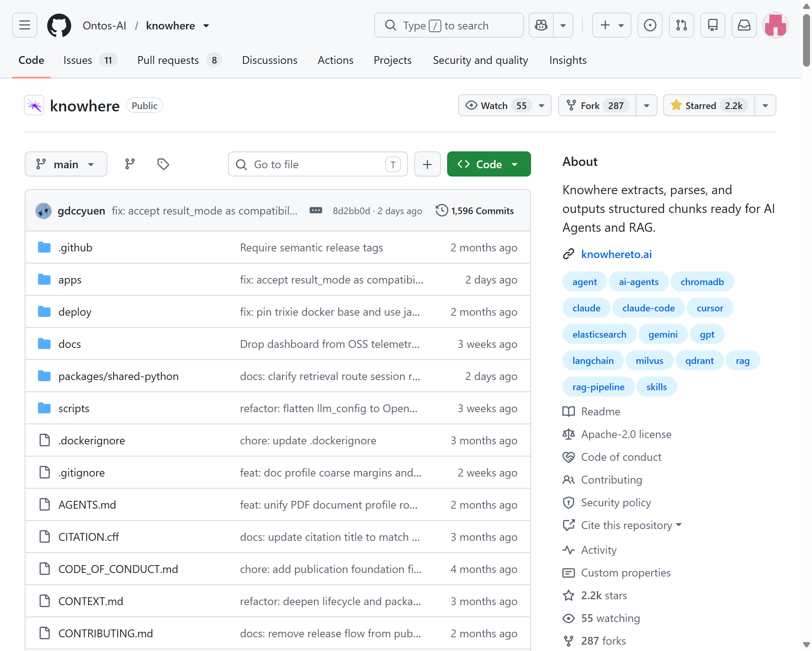812x651 pixels.
Task: Open the CITATION.cff file
Action: [x=89, y=537]
